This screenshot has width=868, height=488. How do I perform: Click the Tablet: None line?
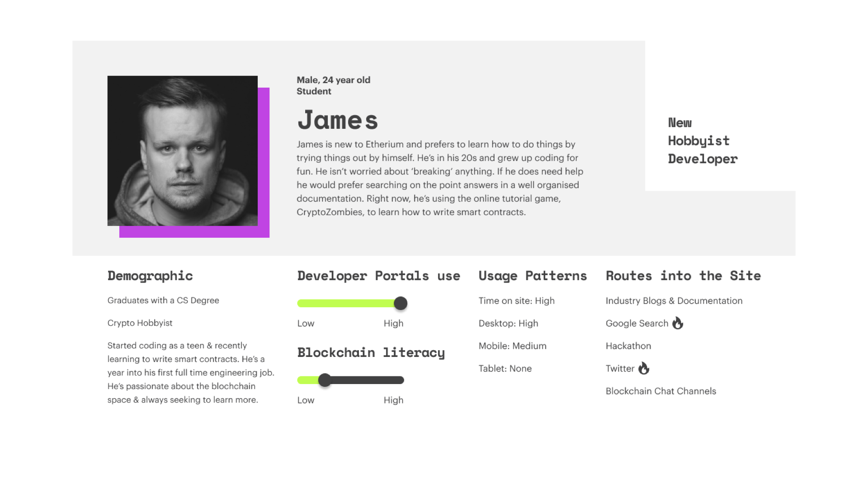pyautogui.click(x=505, y=368)
